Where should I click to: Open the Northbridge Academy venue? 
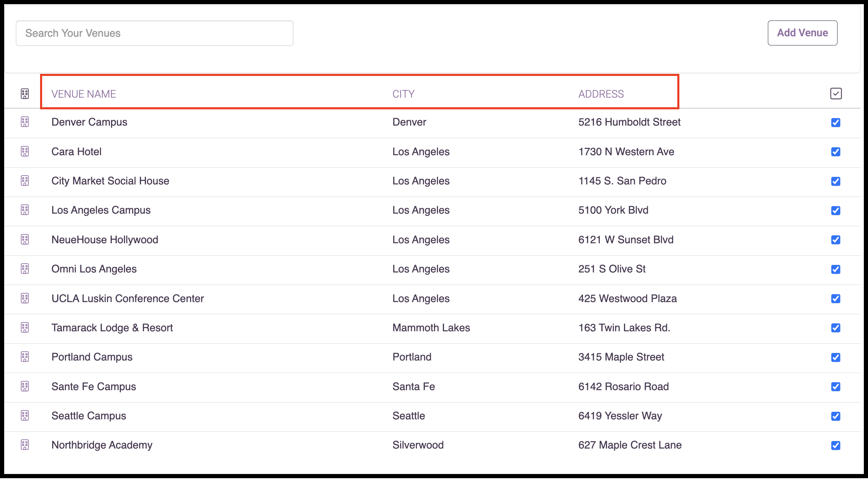pos(102,445)
